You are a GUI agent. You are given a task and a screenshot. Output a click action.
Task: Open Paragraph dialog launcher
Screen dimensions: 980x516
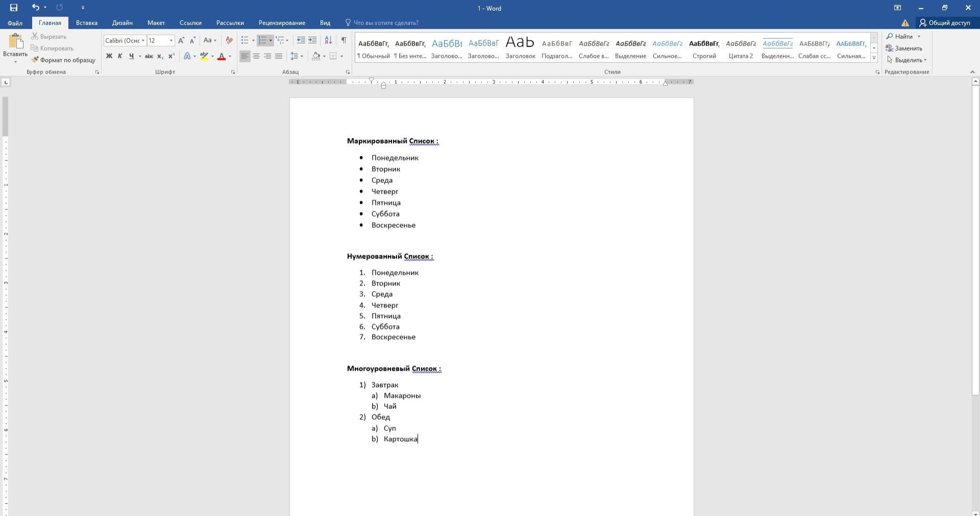(x=348, y=72)
